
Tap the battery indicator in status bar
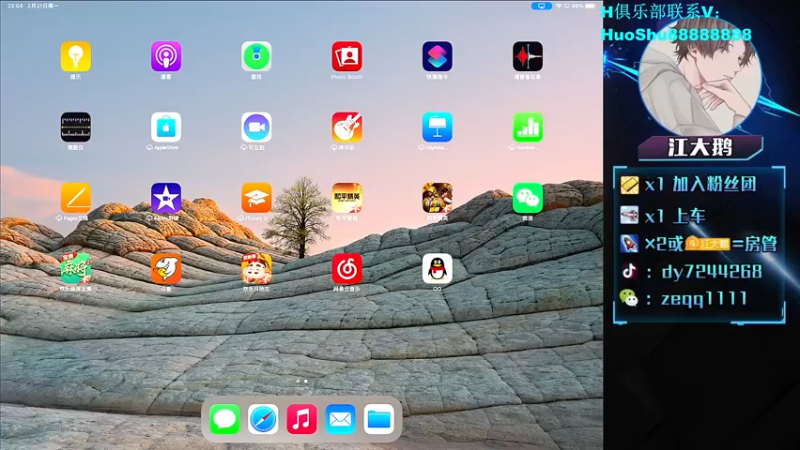pos(590,6)
